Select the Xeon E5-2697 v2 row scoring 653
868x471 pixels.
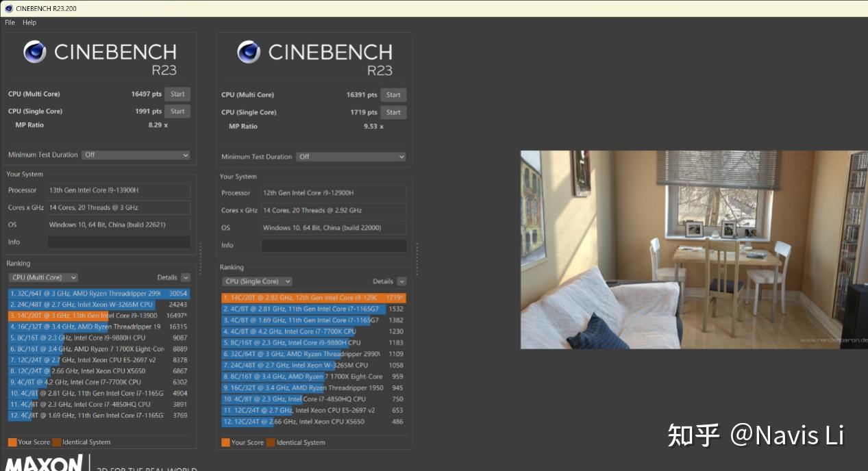[314, 410]
